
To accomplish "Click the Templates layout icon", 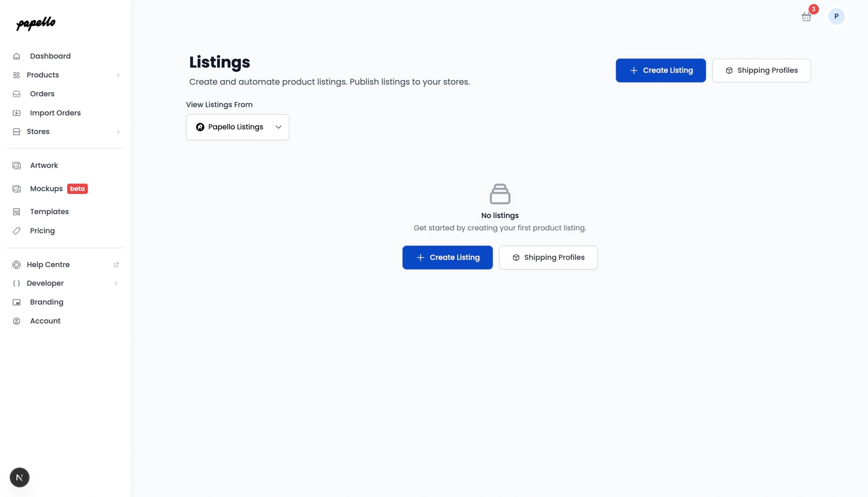I will coord(17,212).
